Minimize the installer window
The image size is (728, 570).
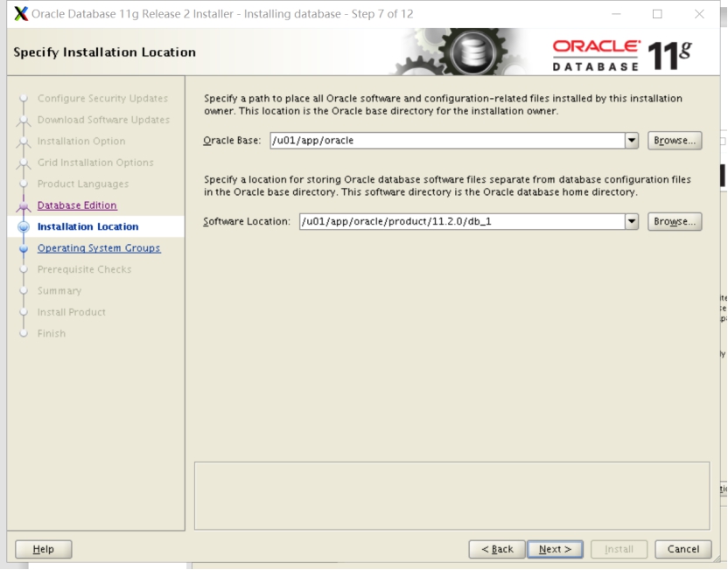[616, 14]
